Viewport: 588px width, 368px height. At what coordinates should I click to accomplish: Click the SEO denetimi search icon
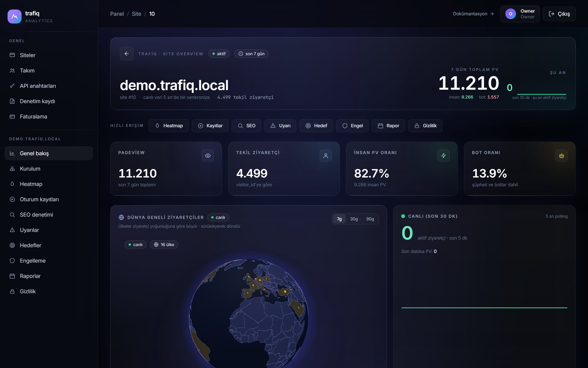12,215
